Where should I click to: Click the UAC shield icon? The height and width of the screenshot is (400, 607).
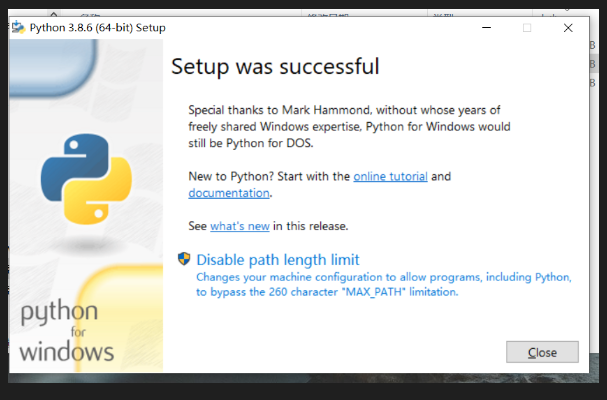click(x=184, y=259)
